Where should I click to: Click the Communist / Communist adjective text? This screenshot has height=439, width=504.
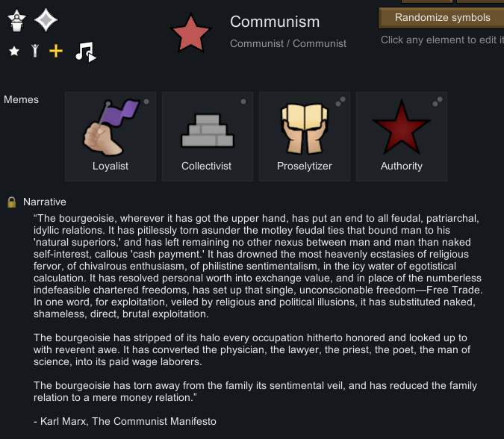click(x=288, y=43)
